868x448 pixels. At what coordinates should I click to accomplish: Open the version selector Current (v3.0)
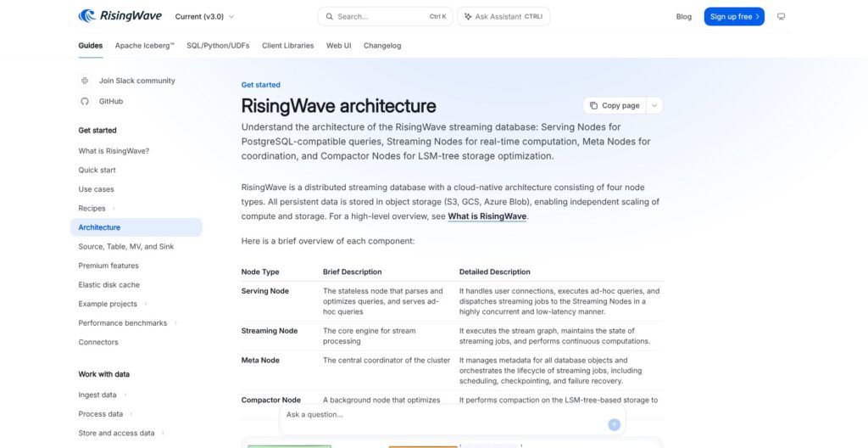click(205, 17)
